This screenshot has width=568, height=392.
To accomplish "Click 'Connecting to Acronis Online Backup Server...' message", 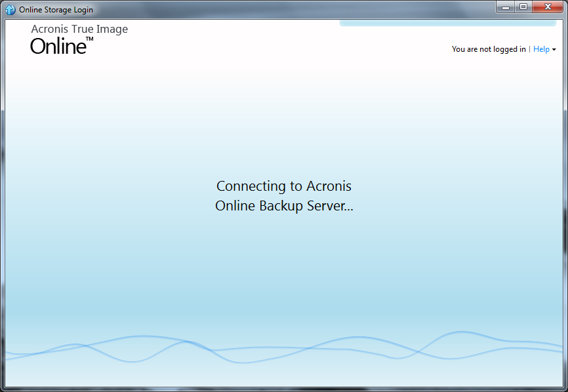I will coord(284,196).
